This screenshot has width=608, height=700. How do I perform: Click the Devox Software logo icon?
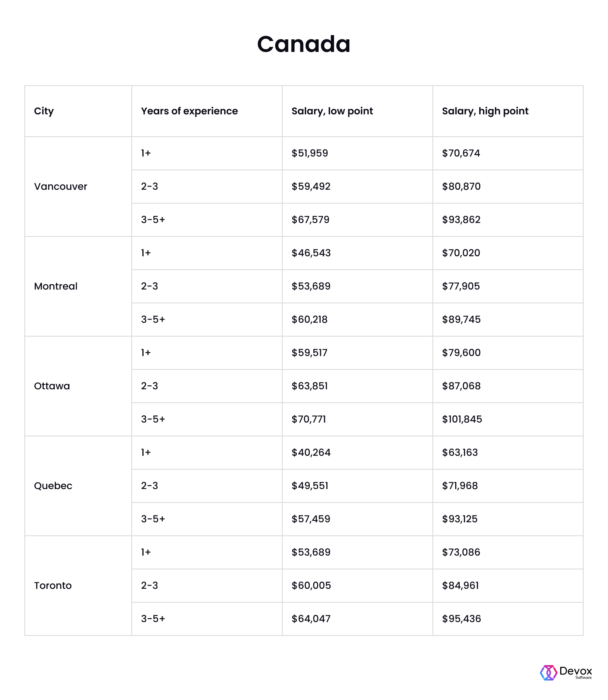coord(548,672)
